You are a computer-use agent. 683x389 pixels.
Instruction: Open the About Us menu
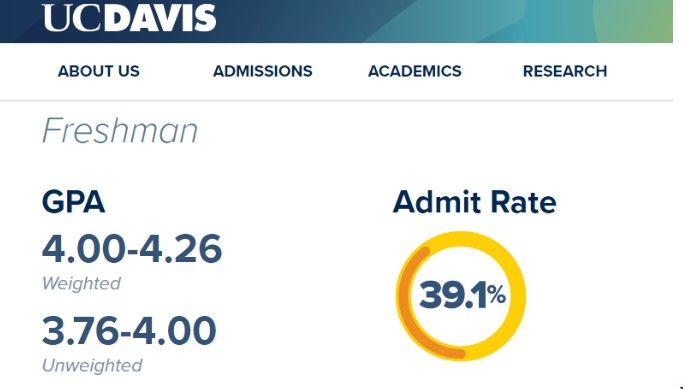(x=98, y=71)
